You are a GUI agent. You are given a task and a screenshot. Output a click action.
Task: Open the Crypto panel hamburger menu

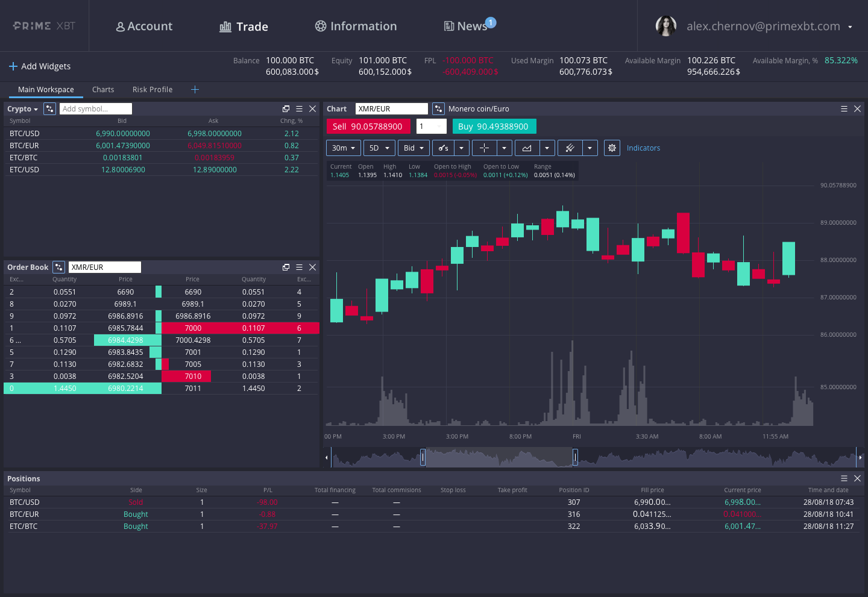pos(299,109)
